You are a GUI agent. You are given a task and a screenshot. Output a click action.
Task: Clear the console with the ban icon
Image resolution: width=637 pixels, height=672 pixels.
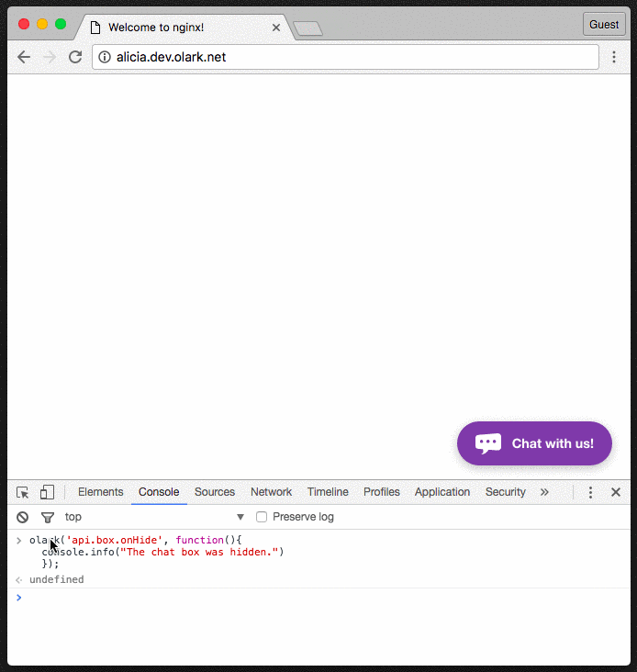(x=23, y=517)
